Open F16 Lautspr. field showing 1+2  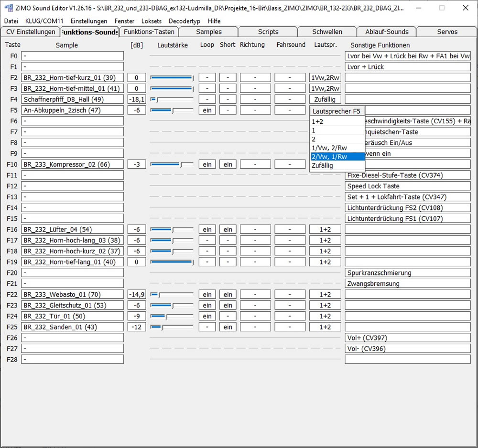(325, 229)
